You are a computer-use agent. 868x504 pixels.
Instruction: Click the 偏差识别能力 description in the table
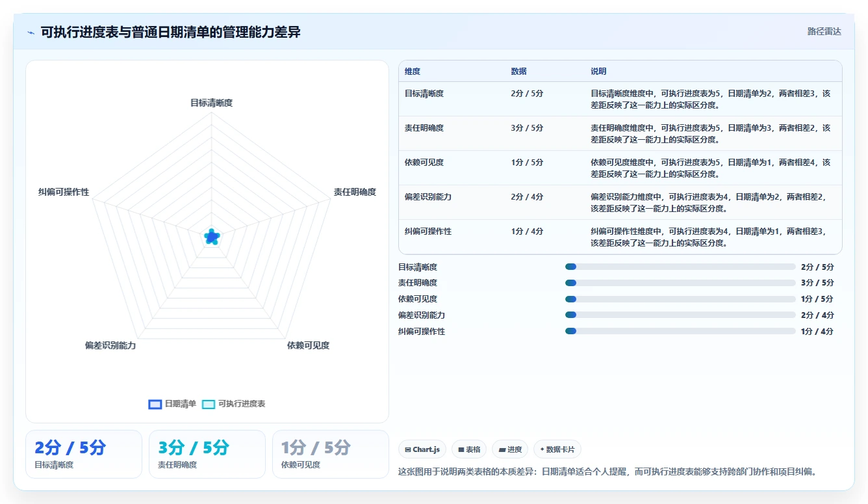click(708, 203)
